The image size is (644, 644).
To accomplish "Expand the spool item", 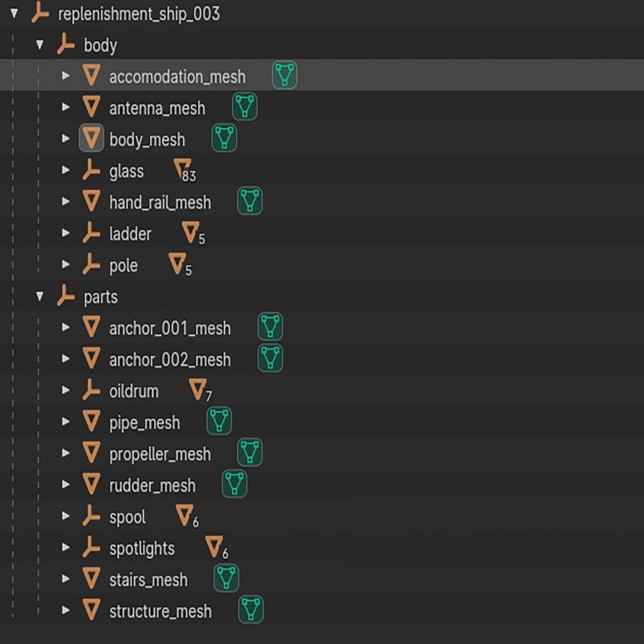I will (65, 516).
